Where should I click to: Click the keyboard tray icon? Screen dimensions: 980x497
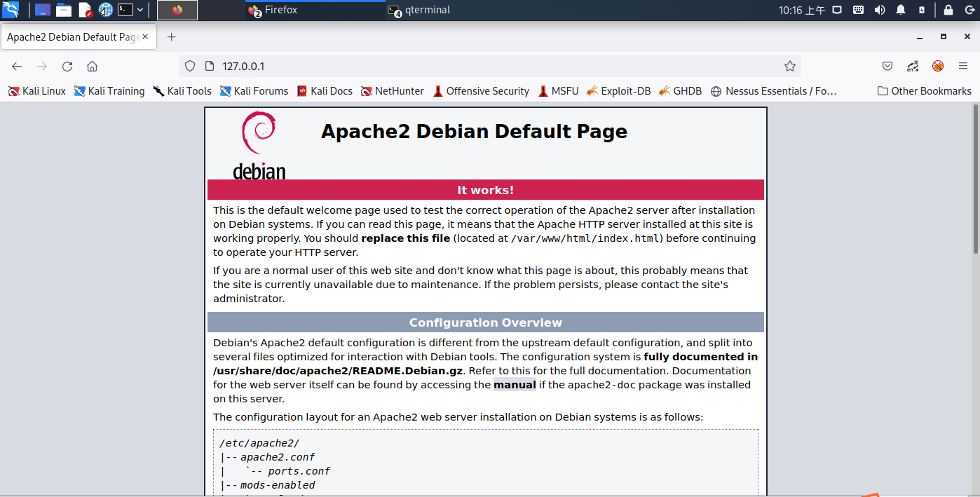point(858,10)
